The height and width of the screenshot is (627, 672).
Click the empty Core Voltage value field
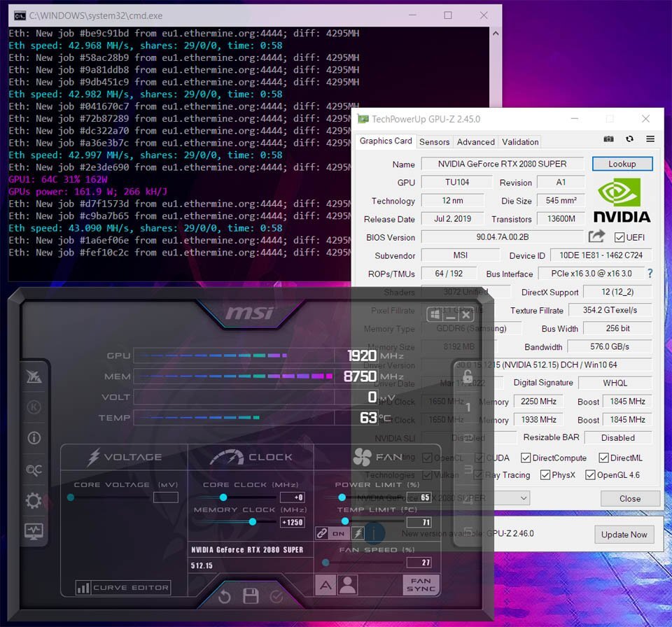point(166,497)
